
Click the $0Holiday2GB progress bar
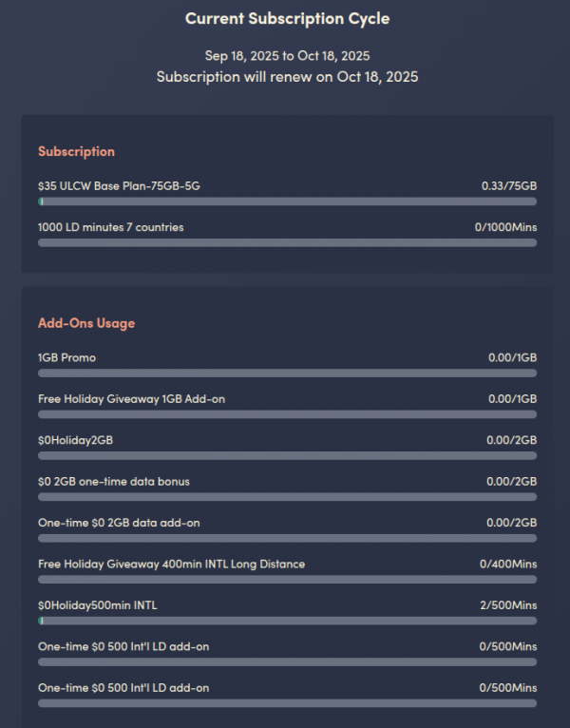pyautogui.click(x=287, y=455)
